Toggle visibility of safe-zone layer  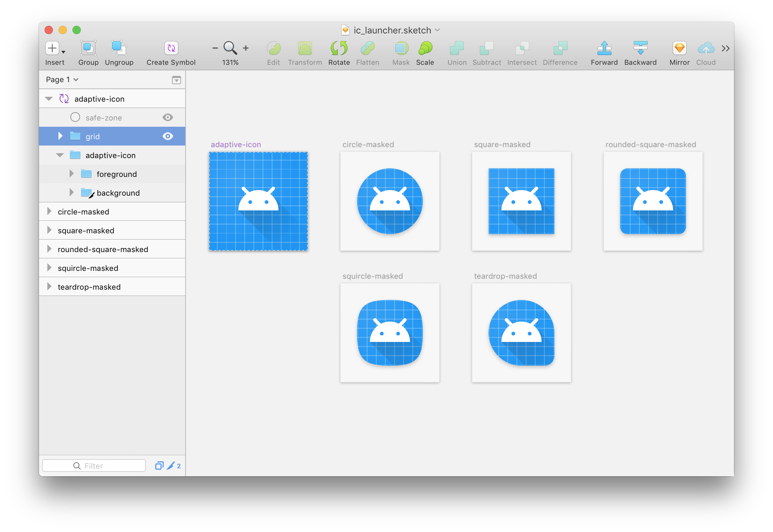(167, 117)
